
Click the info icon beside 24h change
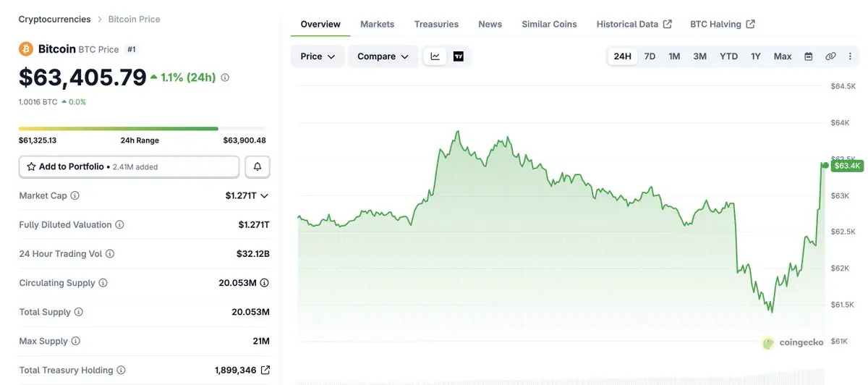[225, 77]
